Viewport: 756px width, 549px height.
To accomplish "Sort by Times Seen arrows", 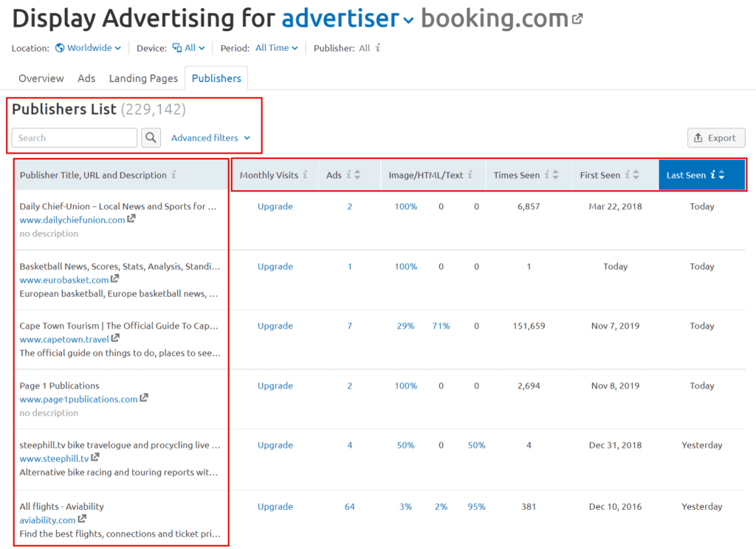I will 555,174.
